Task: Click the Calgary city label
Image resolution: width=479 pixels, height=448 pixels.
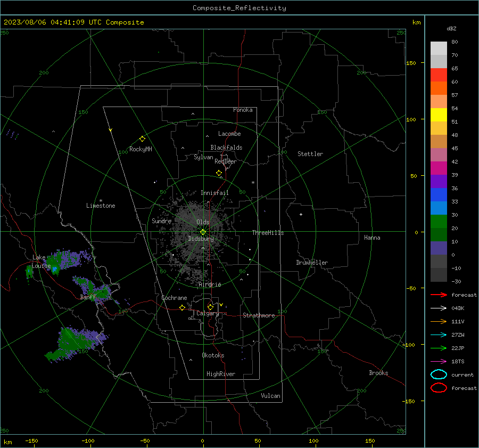Action: click(x=208, y=313)
